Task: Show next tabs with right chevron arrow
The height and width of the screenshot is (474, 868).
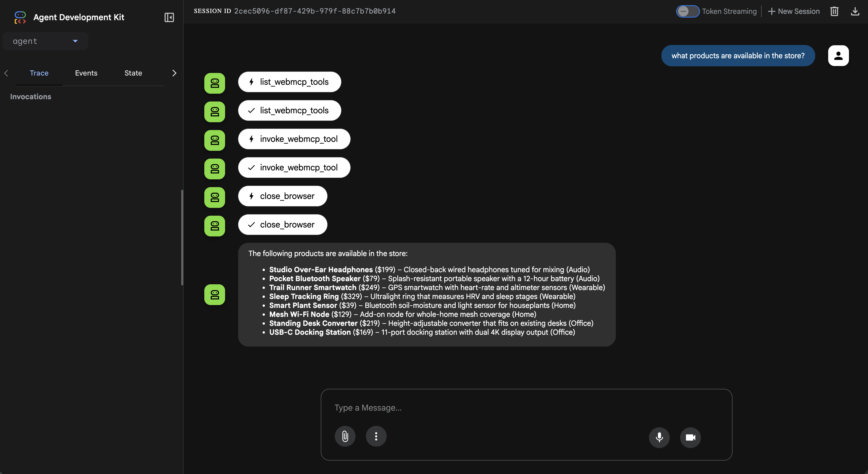Action: (174, 73)
